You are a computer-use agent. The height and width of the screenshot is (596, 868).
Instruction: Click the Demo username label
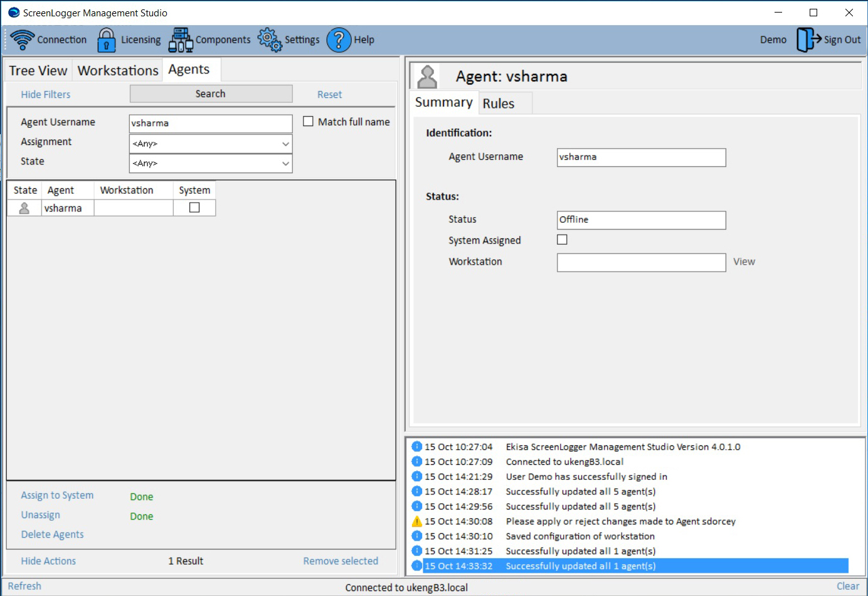tap(773, 40)
